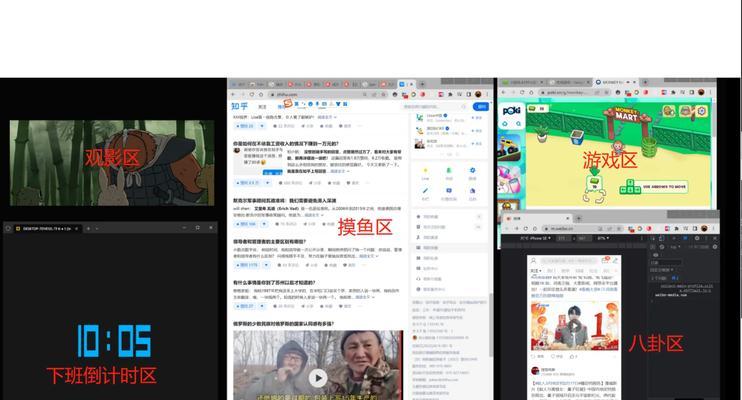Click the Weibo profile icon
This screenshot has width=742, height=400.
pos(533,261)
